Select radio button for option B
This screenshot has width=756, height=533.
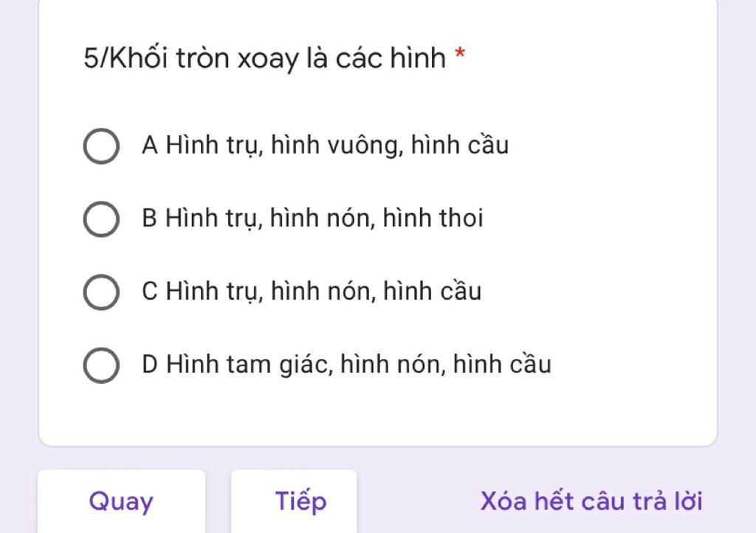point(101,219)
